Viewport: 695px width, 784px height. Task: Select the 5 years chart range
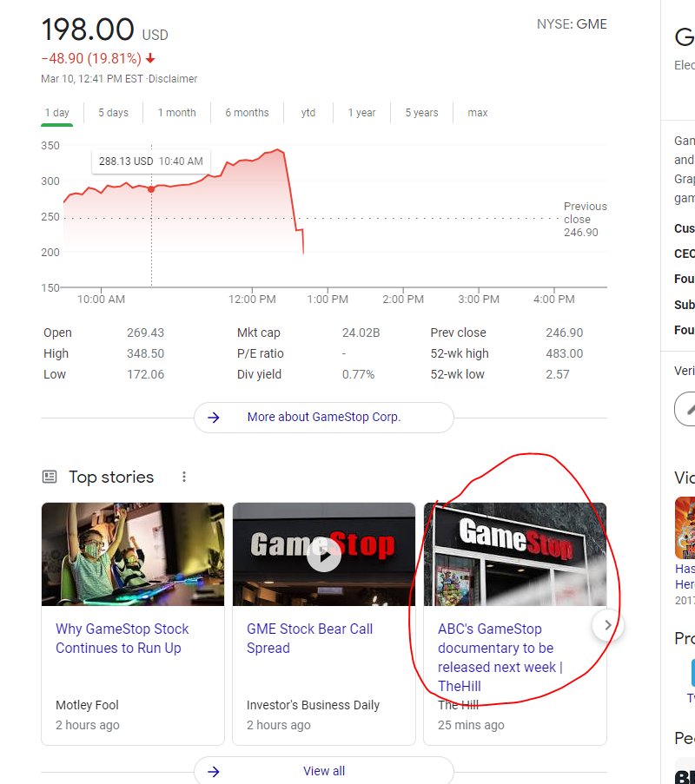click(x=421, y=113)
